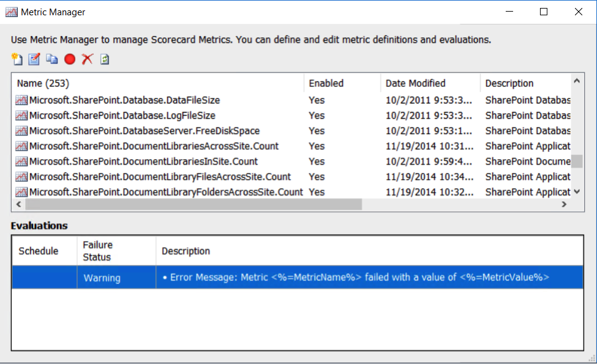
Task: Select Microsoft.SharePoint.DocumentLibraryFilesAcrossSite.Count metric
Action: click(160, 177)
